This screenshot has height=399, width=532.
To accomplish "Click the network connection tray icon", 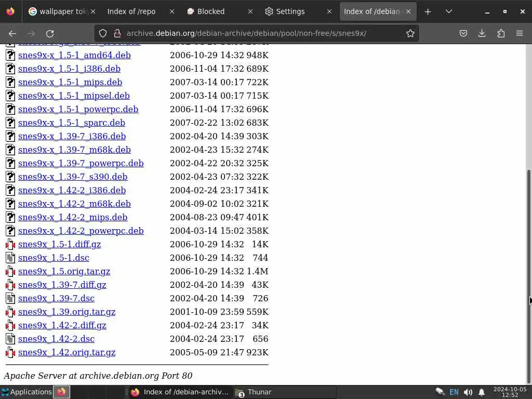I will tap(440, 392).
